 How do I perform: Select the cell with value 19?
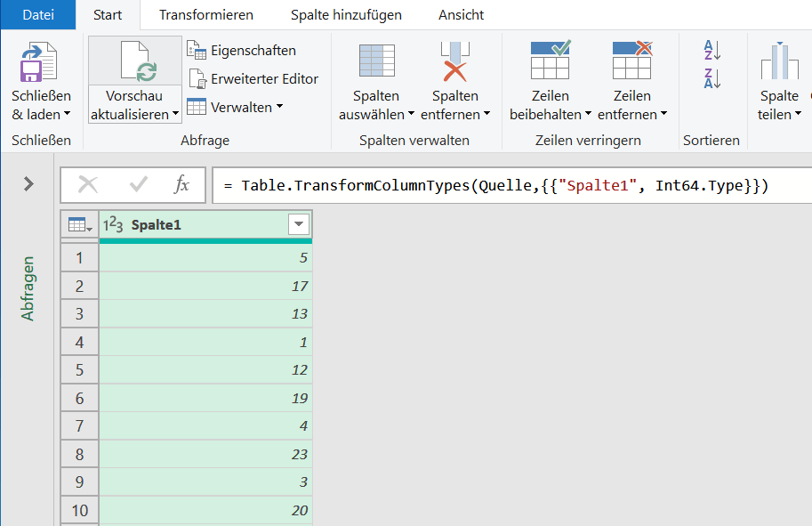205,398
